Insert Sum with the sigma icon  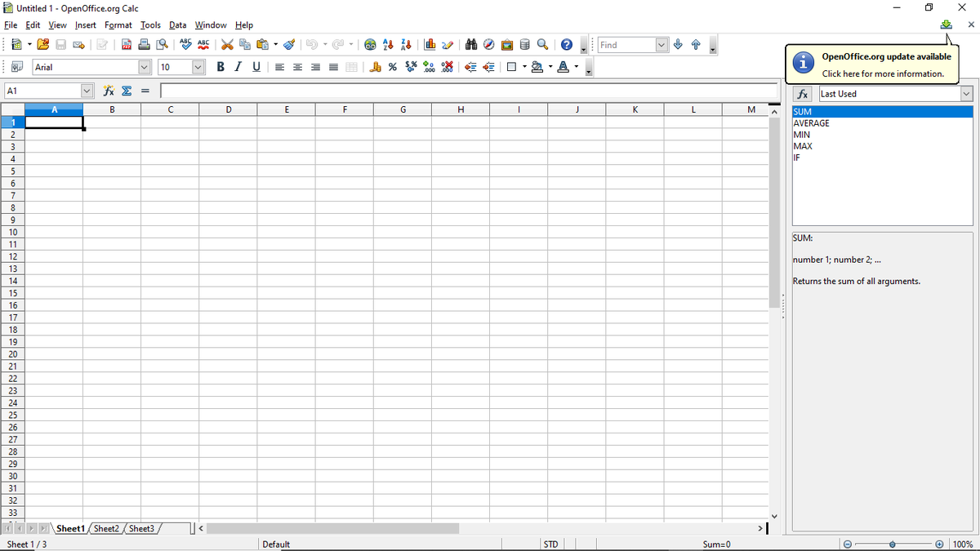tap(127, 91)
